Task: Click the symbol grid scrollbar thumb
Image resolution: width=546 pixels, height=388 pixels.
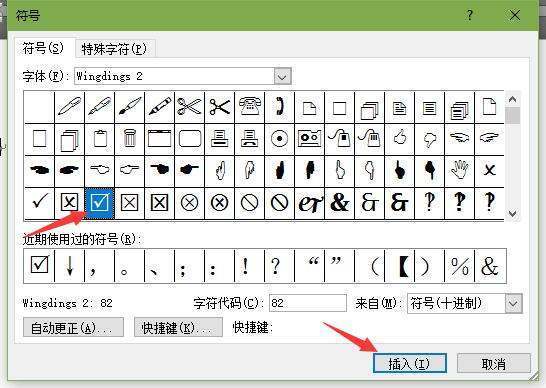Action: pos(512,115)
